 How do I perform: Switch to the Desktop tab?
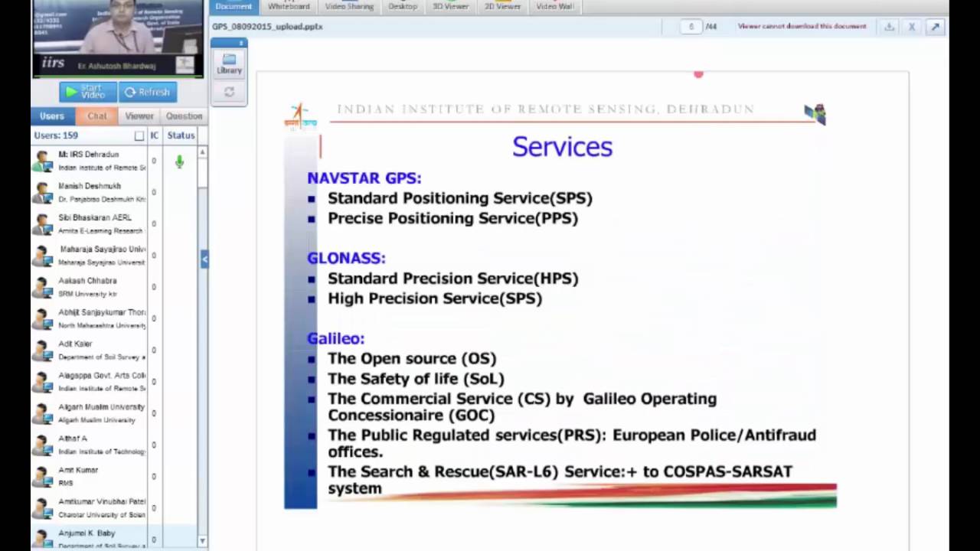click(403, 6)
